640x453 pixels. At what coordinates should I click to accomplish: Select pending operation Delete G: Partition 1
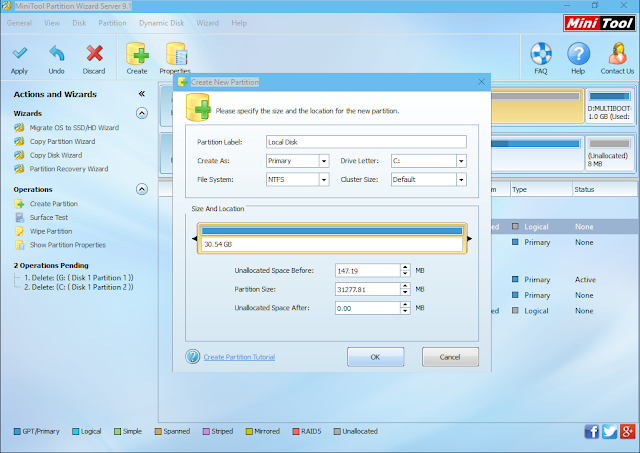click(78, 278)
